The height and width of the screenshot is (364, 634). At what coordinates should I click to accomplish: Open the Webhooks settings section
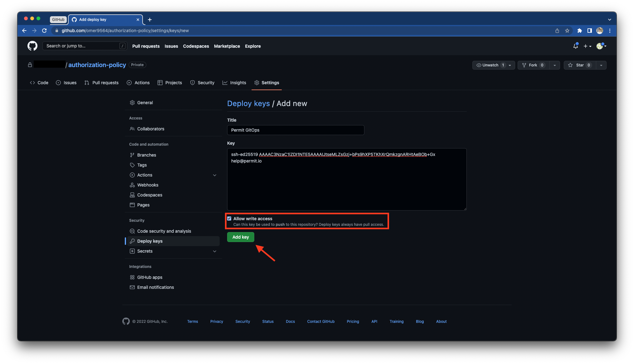click(x=147, y=185)
